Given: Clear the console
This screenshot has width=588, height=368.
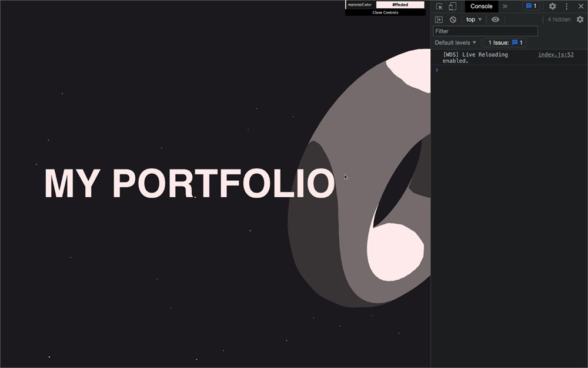Looking at the screenshot, I should tap(453, 19).
